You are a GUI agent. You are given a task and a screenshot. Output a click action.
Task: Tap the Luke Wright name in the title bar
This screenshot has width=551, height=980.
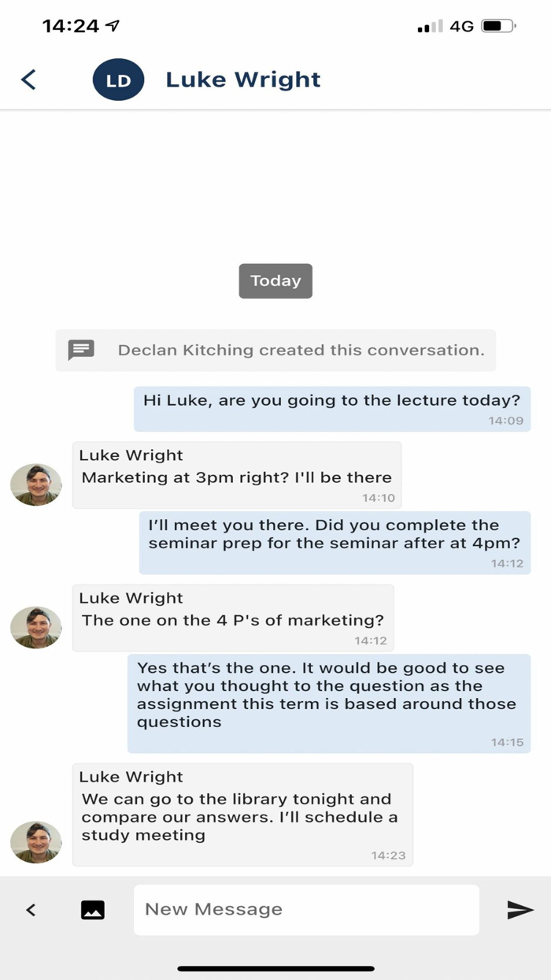click(x=242, y=79)
